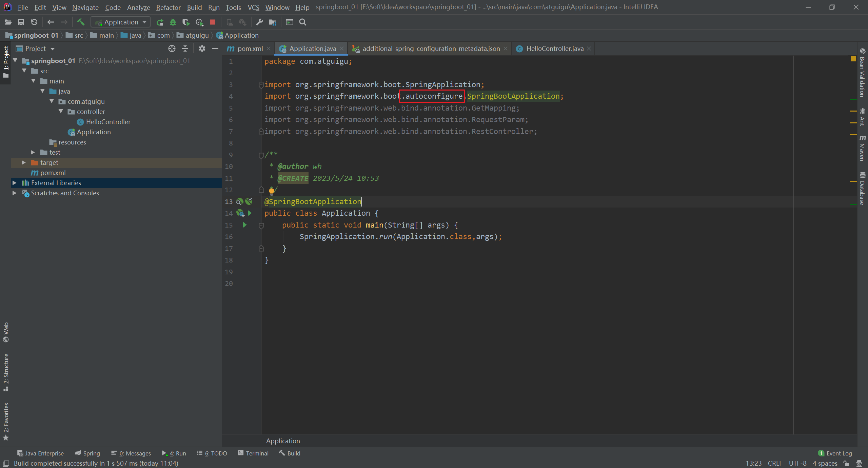This screenshot has height=468, width=868.
Task: Open Project Structure icon in toolbar
Action: pyautogui.click(x=273, y=22)
